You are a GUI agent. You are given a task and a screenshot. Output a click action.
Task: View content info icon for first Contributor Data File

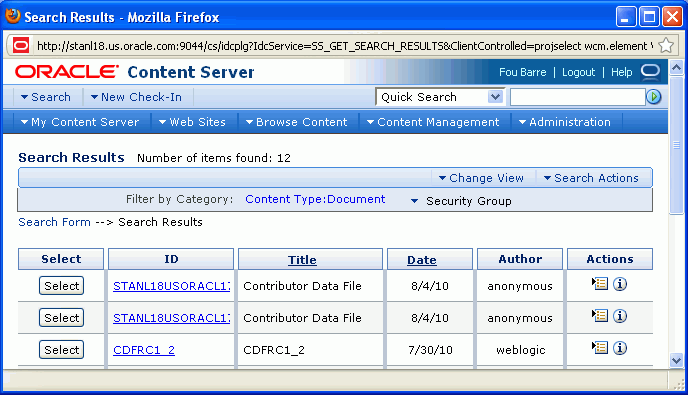coord(620,284)
